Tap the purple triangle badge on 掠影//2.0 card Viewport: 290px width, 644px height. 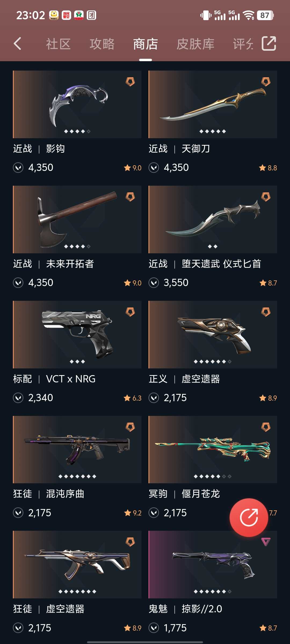pos(266,542)
